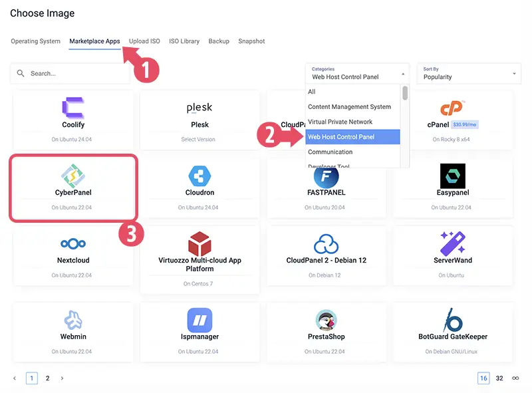
Task: Click the cPanel $30.99/mo price badge
Action: 465,124
